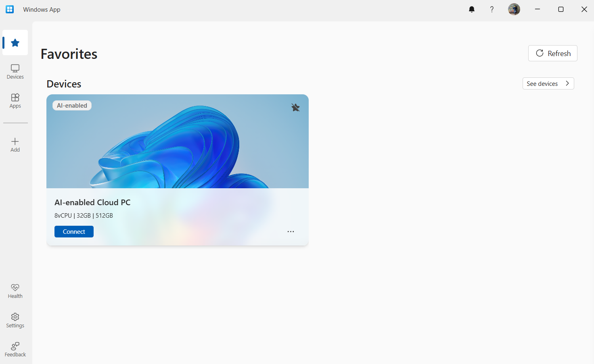The width and height of the screenshot is (594, 364).
Task: Select the Add button in sidebar
Action: tap(15, 144)
